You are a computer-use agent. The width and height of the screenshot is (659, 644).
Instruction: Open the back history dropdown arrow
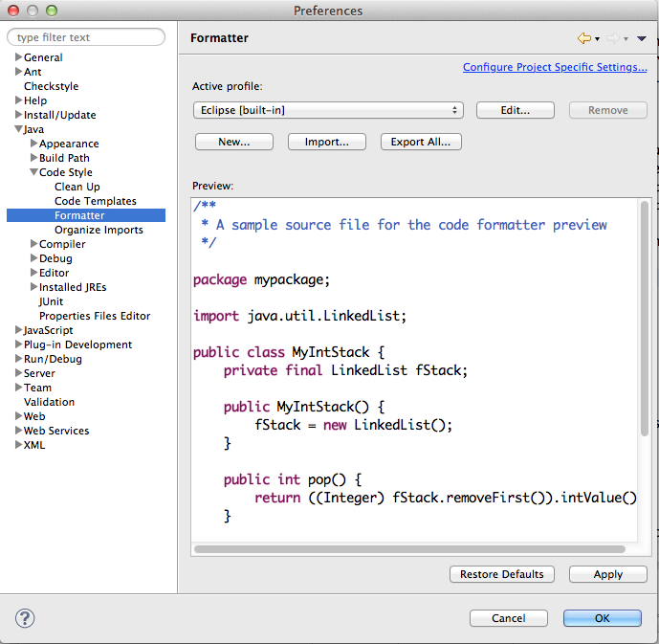[x=598, y=39]
